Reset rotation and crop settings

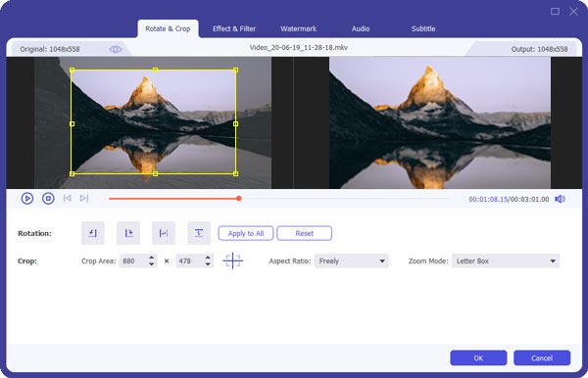[304, 233]
